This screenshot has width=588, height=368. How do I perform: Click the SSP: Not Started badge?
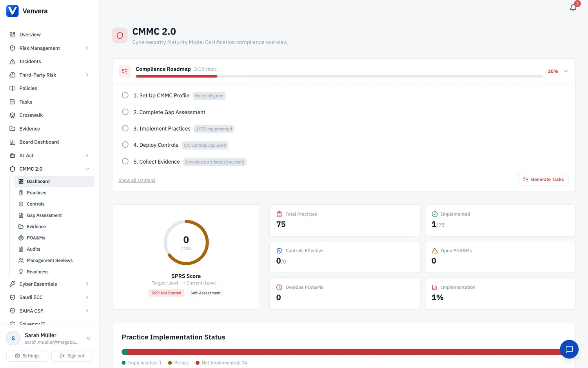167,293
